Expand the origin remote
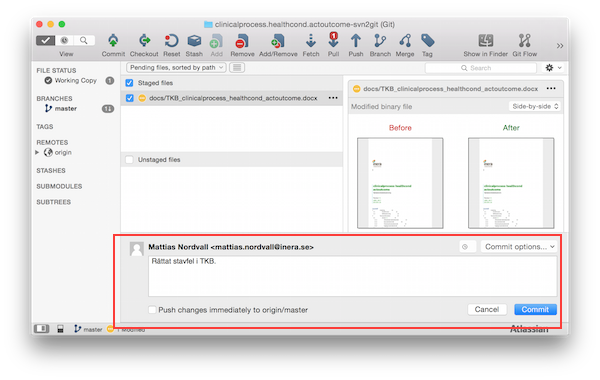The width and height of the screenshot is (600, 380). click(38, 152)
